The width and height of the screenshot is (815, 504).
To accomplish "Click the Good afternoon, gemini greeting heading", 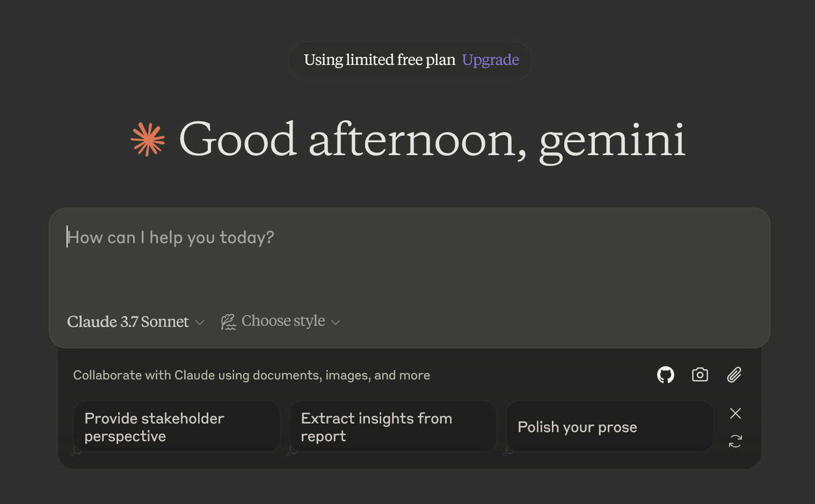I will pyautogui.click(x=432, y=140).
